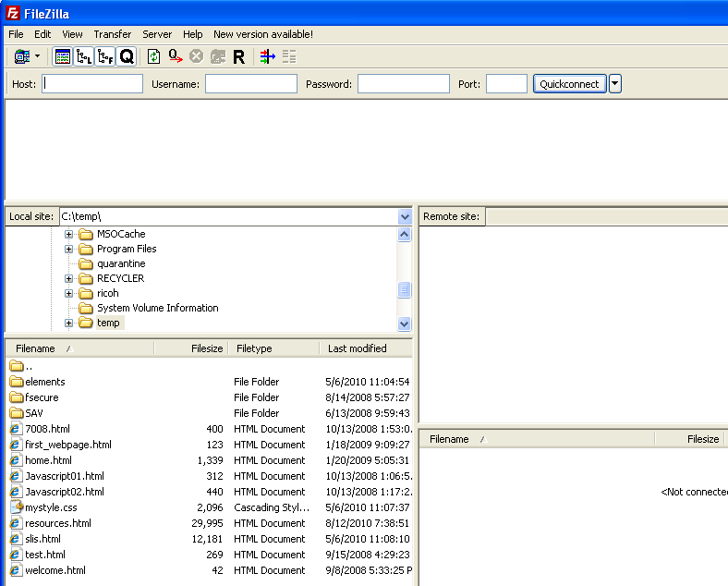Click the local tree scrollbar down arrow
This screenshot has height=586, width=728.
pyautogui.click(x=405, y=324)
